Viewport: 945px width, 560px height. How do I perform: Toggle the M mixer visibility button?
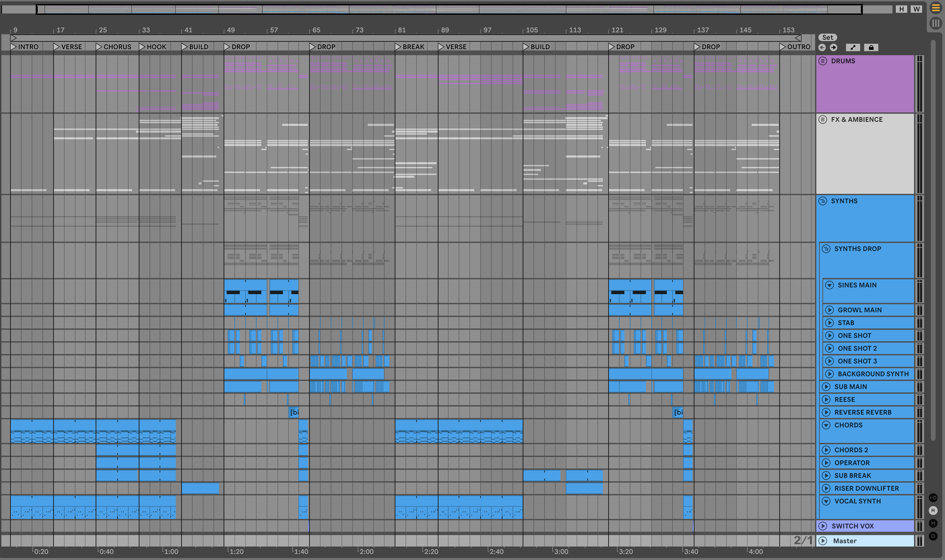coord(933,523)
